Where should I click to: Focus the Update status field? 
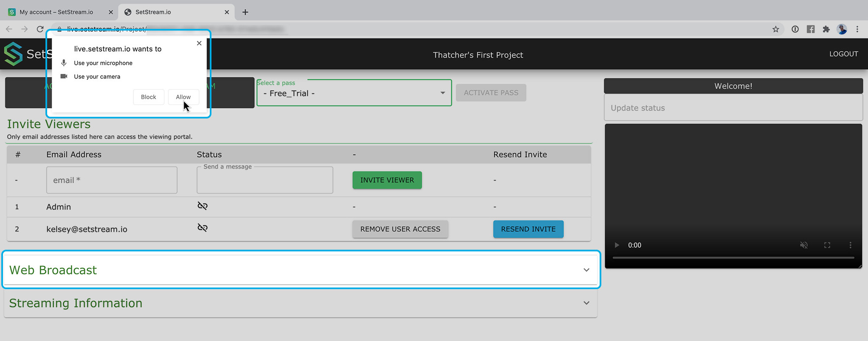pos(733,108)
